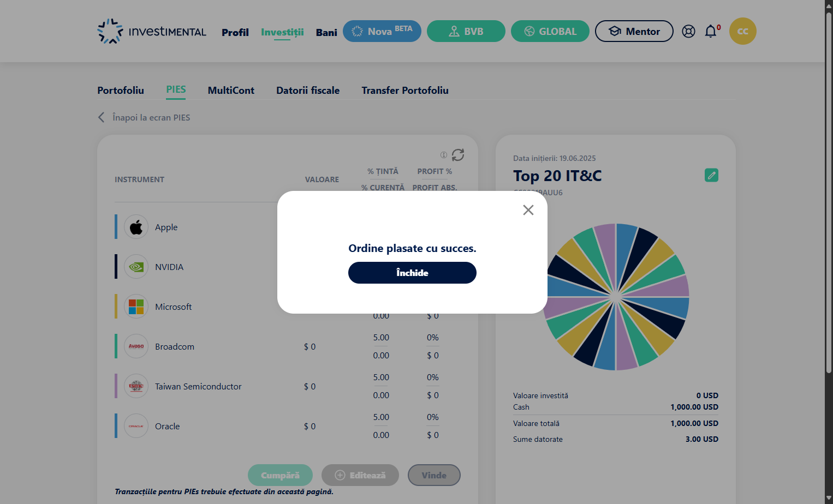Viewport: 833px width, 504px height.
Task: Switch to the Portofoliu tab
Action: [121, 91]
